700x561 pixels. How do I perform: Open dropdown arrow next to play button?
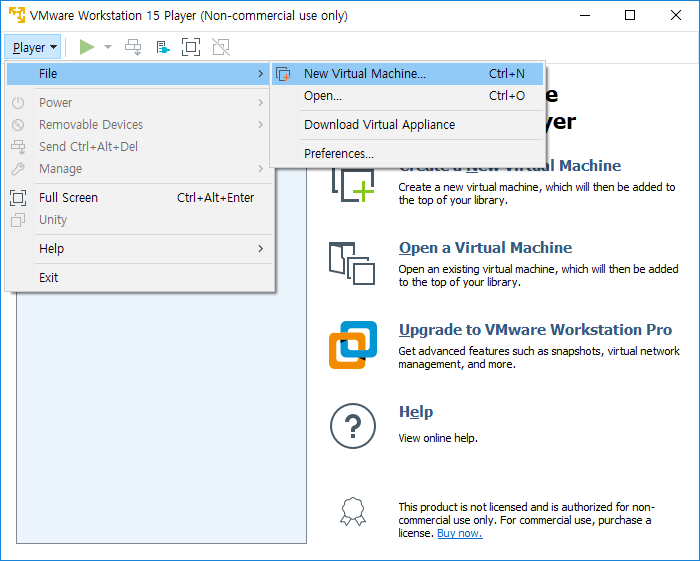coord(108,47)
